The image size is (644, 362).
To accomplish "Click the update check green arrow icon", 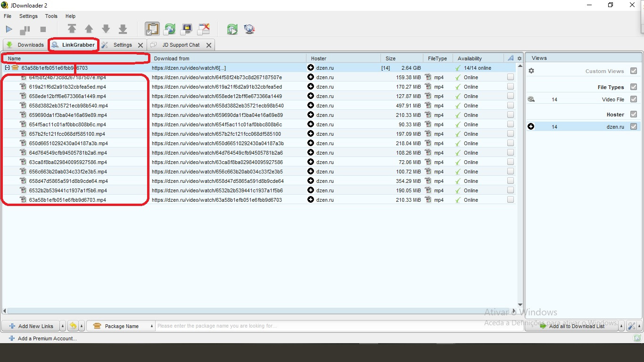I will (x=232, y=29).
